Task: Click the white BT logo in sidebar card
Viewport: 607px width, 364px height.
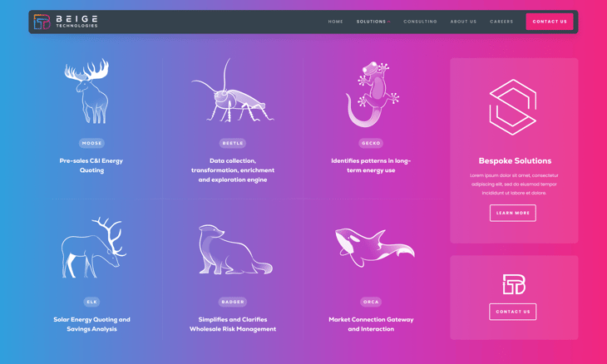Action: point(514,284)
